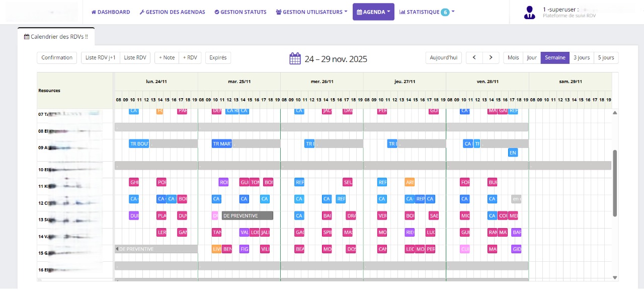644x290 pixels.
Task: Expand the Gestion Utilisateurs dropdown
Action: 312,12
